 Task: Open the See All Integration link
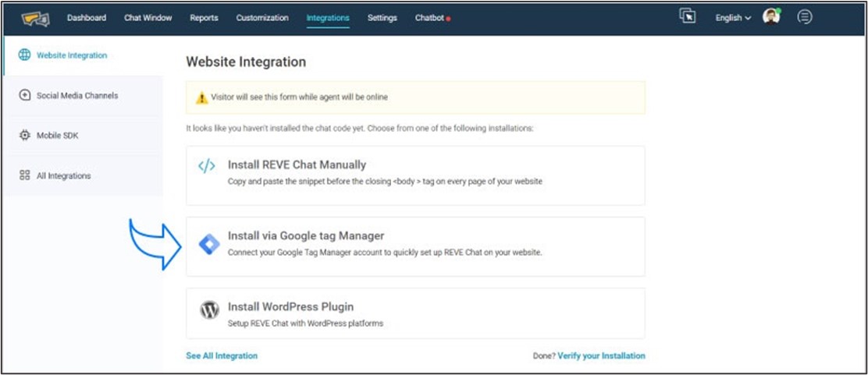(222, 356)
